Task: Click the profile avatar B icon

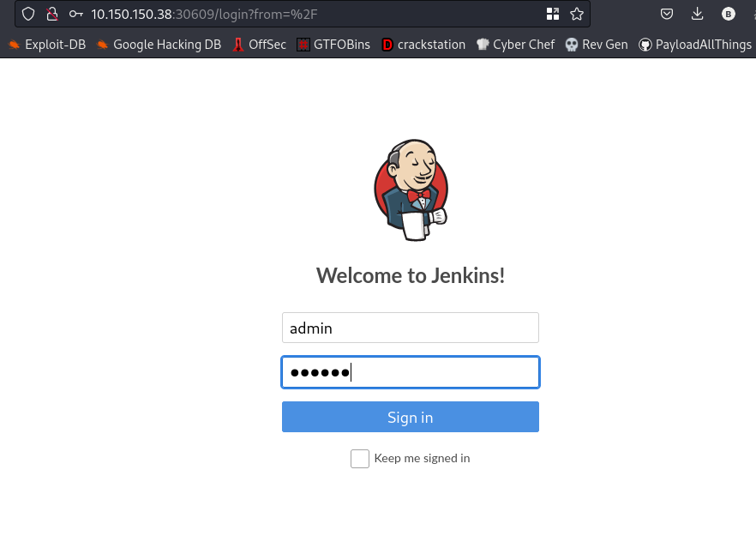Action: click(728, 14)
